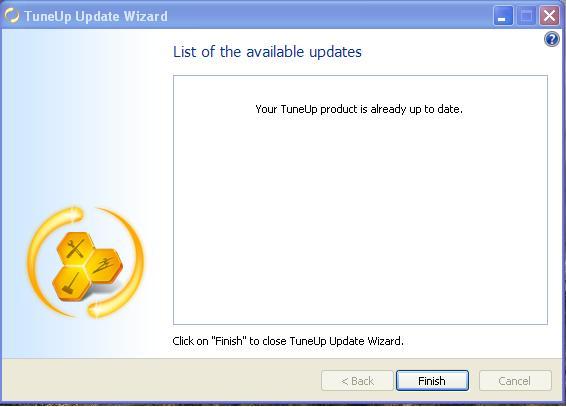Select the running figure speed hexagon

point(105,266)
